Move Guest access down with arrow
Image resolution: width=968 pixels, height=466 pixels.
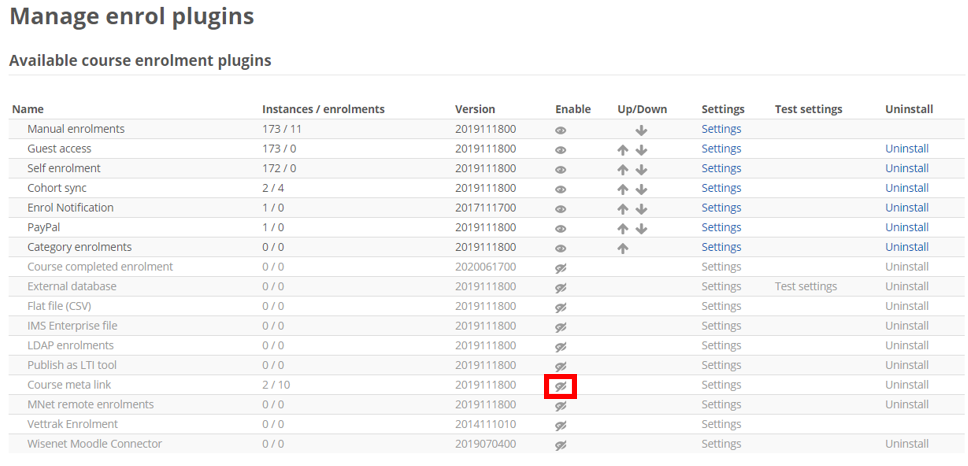coord(641,150)
